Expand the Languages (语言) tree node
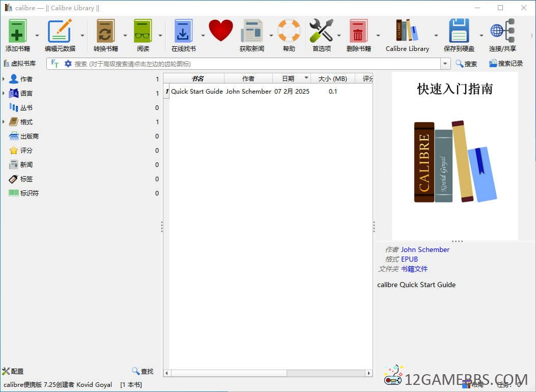Image resolution: width=536 pixels, height=392 pixels. click(4, 93)
